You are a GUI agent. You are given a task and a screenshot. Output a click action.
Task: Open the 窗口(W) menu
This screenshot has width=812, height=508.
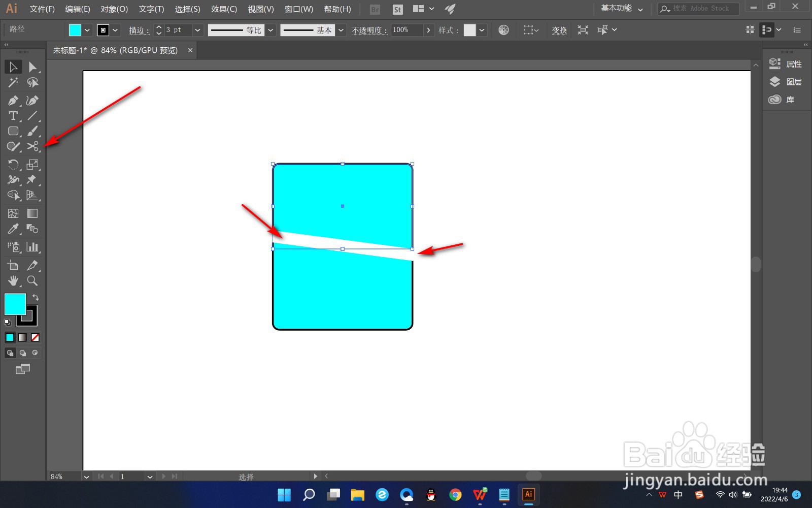click(x=299, y=9)
